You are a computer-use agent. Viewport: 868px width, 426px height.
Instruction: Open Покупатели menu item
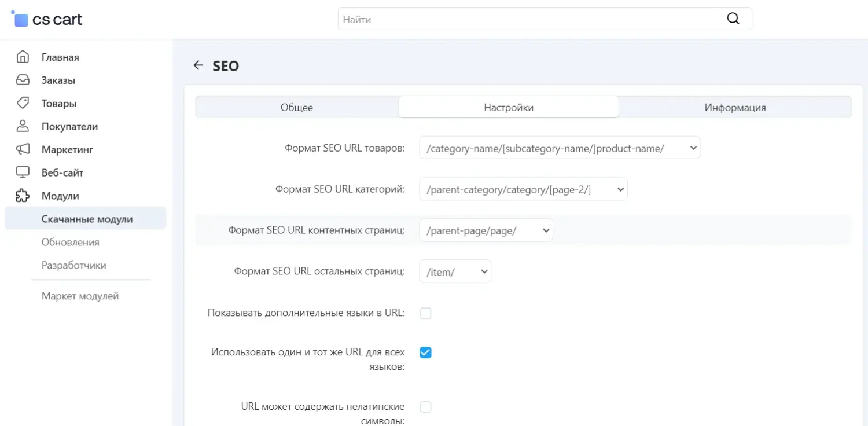[x=69, y=126]
